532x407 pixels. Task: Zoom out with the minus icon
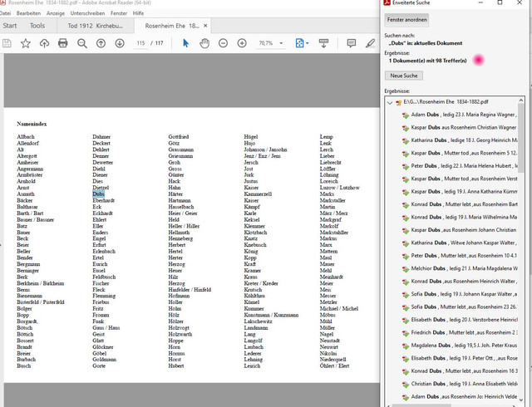[x=223, y=43]
